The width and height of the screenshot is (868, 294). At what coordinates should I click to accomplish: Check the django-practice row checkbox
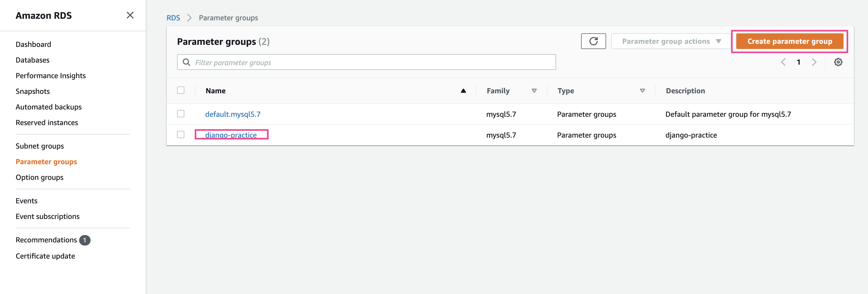181,134
